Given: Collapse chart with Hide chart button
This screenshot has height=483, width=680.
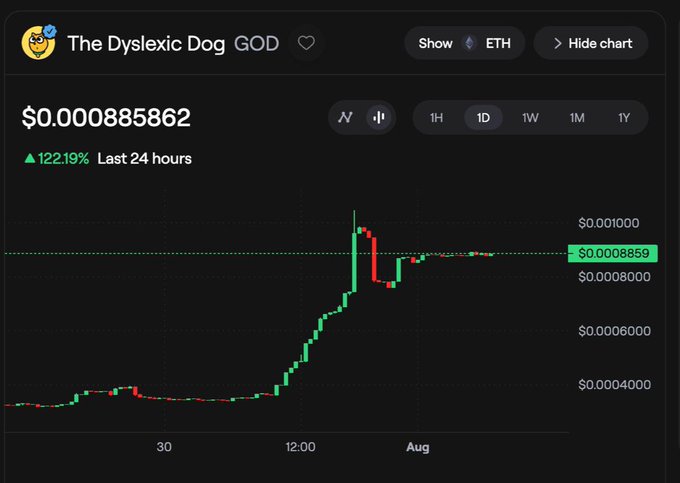Looking at the screenshot, I should point(591,43).
